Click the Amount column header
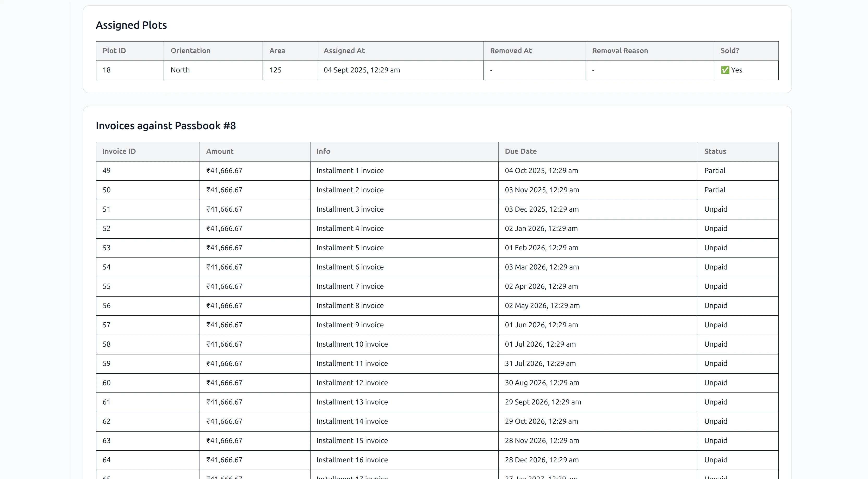 pyautogui.click(x=219, y=151)
